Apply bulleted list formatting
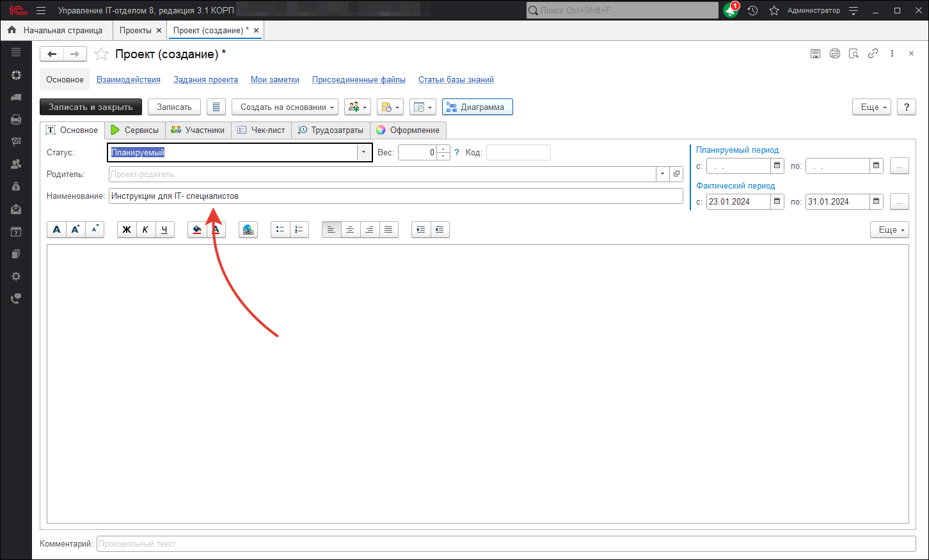This screenshot has width=929, height=560. click(280, 229)
